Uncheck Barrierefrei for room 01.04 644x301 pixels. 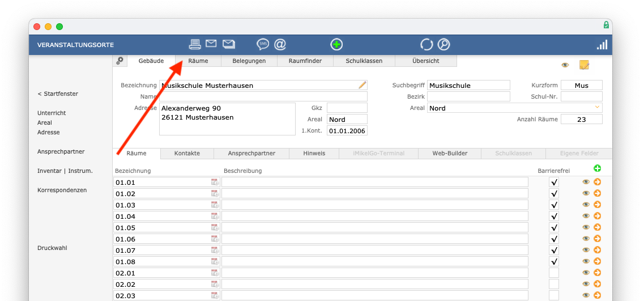[554, 216]
